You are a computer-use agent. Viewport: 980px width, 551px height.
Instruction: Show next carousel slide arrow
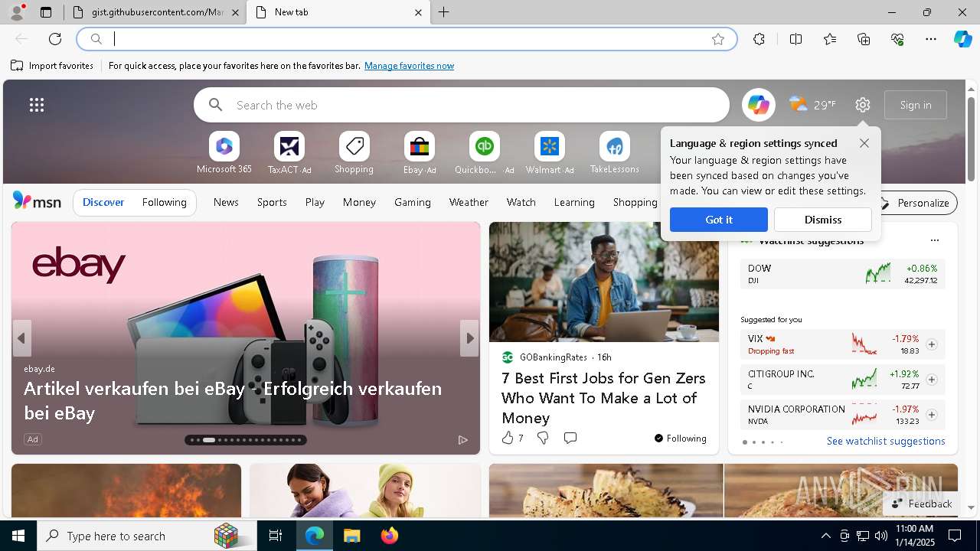coord(469,338)
